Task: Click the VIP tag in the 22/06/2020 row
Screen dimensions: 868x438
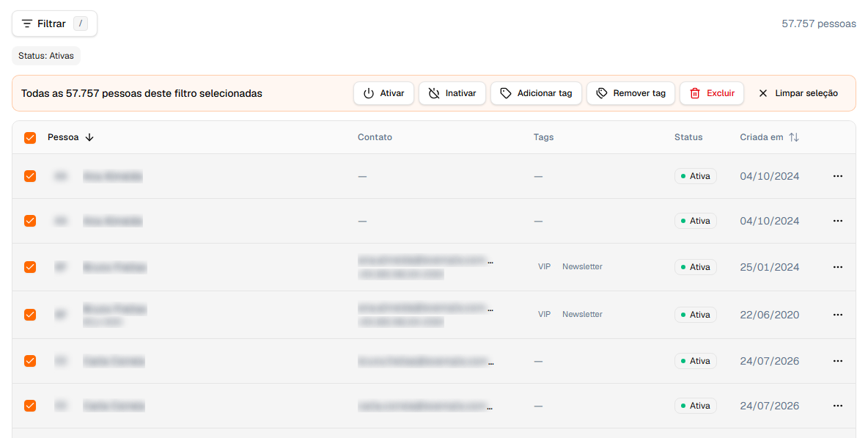Action: click(544, 315)
